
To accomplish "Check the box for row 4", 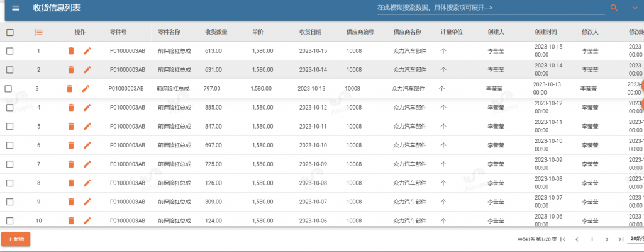I will [x=10, y=108].
